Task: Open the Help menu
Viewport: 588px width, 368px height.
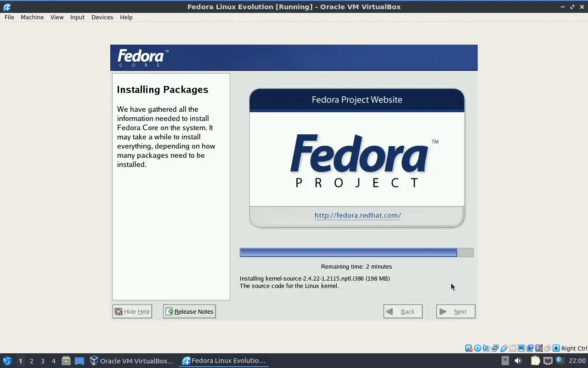Action: 126,17
